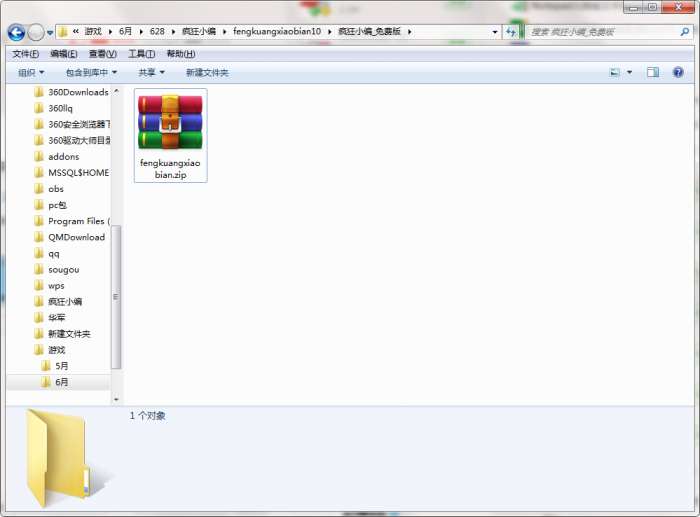This screenshot has width=700, height=517.
Task: Open the 编辑(E) menu
Action: pyautogui.click(x=63, y=54)
